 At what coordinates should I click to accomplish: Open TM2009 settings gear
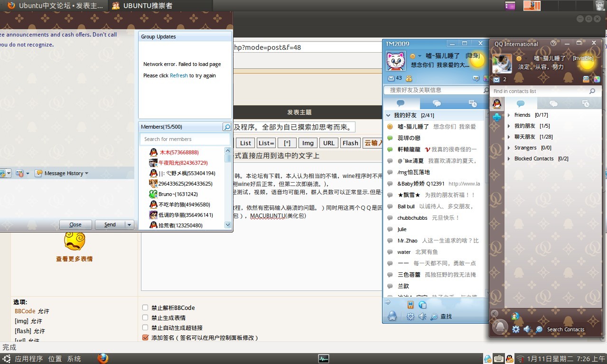point(411,317)
